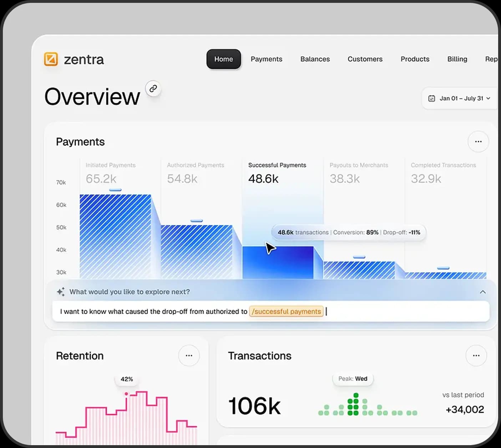Click the /successful payments tag in prompt
Viewport: 501px width, 448px height.
pyautogui.click(x=286, y=311)
